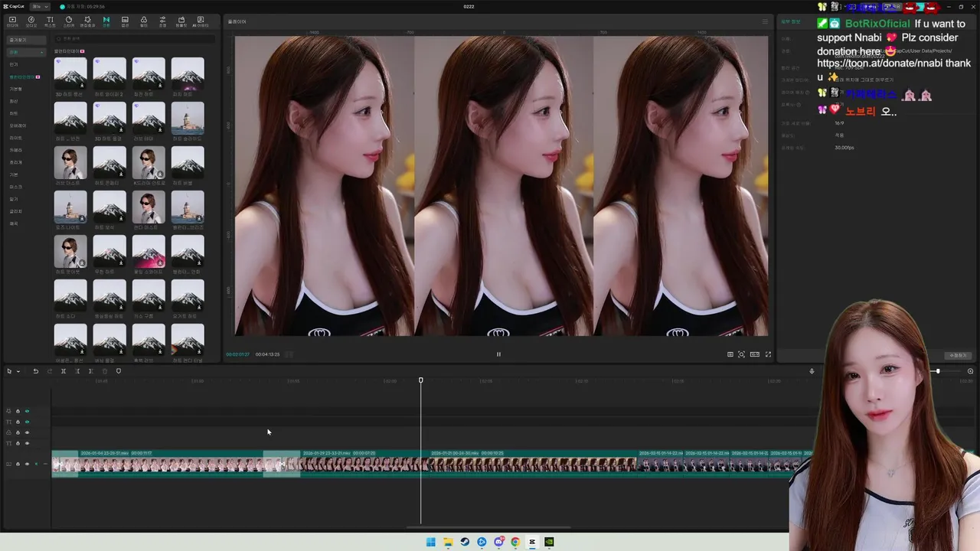This screenshot has width=980, height=551.
Task: Click the Redo arrow in timeline toolbar
Action: (x=50, y=371)
